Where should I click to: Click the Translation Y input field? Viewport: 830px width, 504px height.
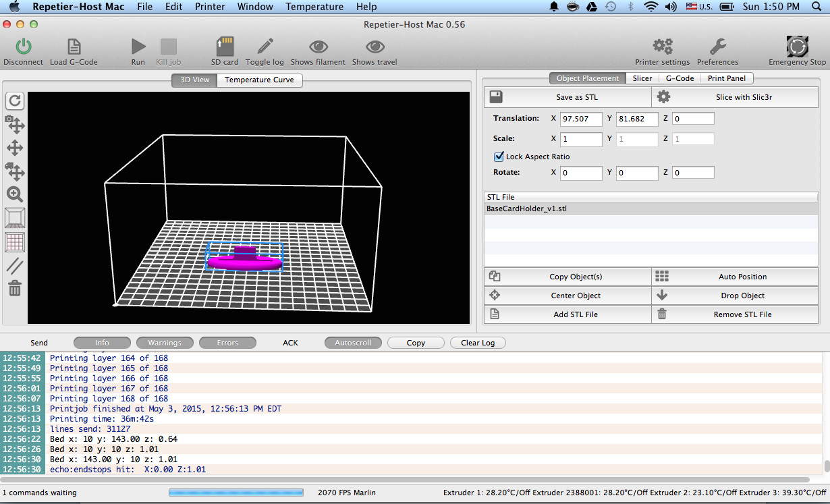(x=637, y=119)
